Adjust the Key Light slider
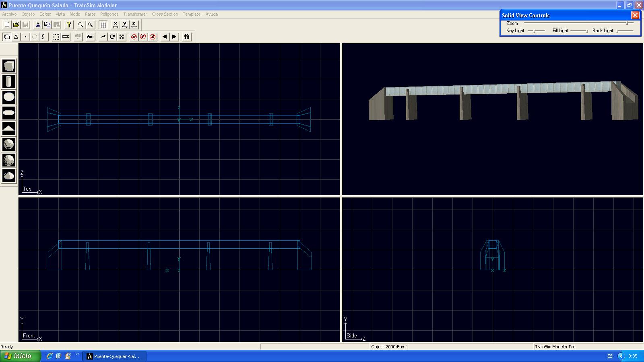This screenshot has width=644, height=362. click(x=535, y=31)
